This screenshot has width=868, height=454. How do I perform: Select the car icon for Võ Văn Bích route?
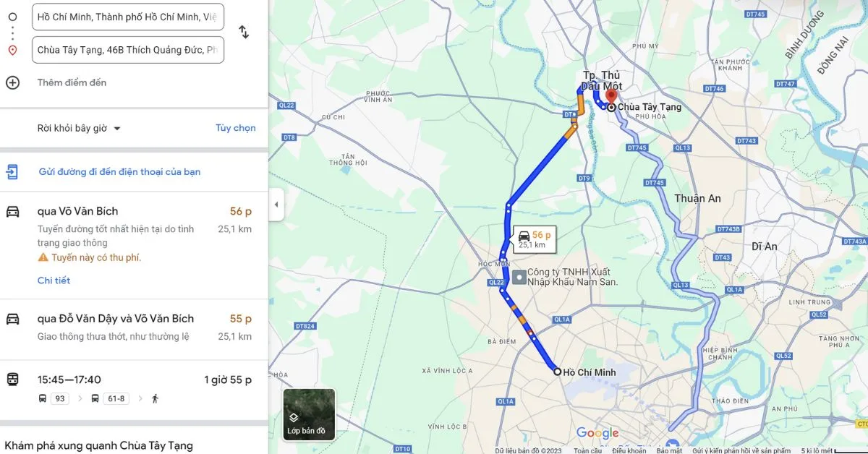[12, 211]
